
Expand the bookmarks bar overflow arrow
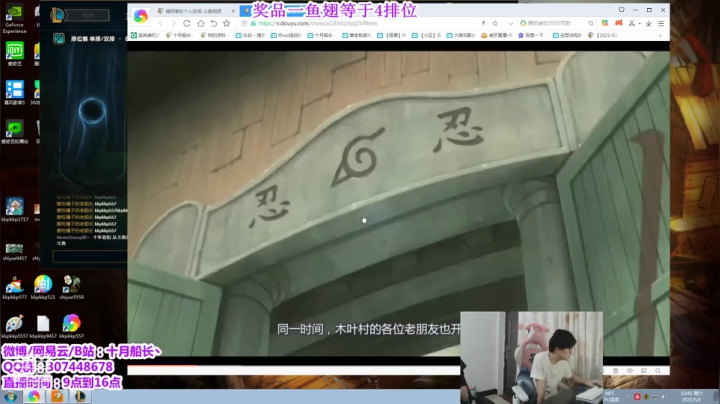click(x=661, y=35)
